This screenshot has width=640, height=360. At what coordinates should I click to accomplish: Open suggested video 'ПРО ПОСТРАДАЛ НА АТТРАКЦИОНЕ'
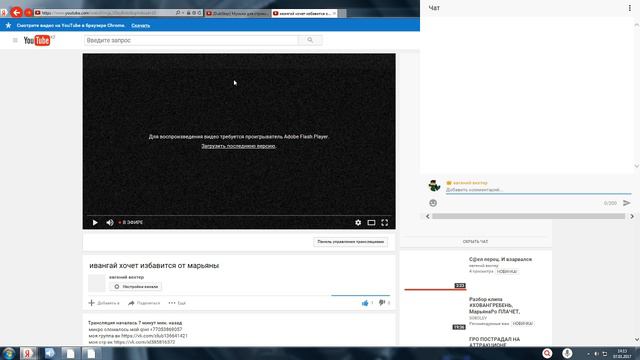[494, 342]
